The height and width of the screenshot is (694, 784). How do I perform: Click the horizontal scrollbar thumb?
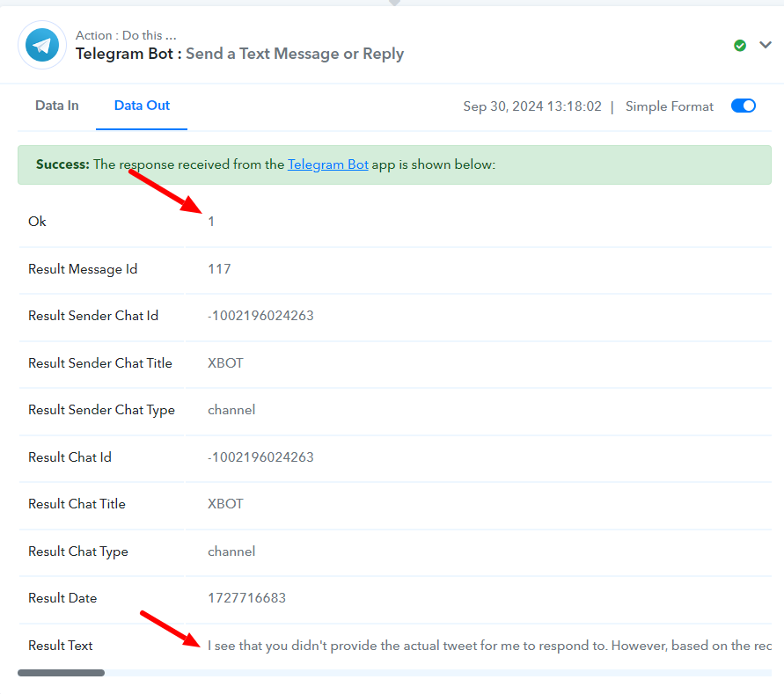pos(61,673)
